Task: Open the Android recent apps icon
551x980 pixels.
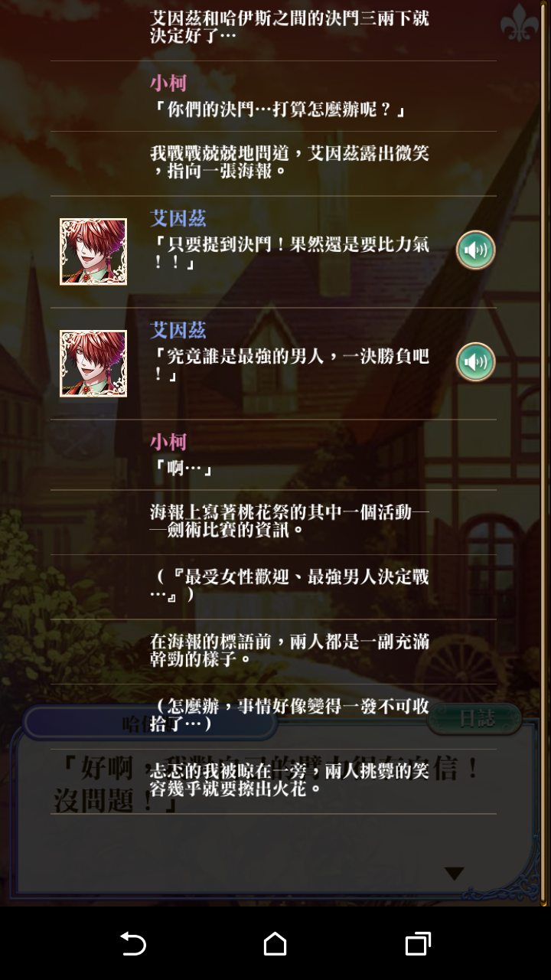Action: click(x=418, y=943)
